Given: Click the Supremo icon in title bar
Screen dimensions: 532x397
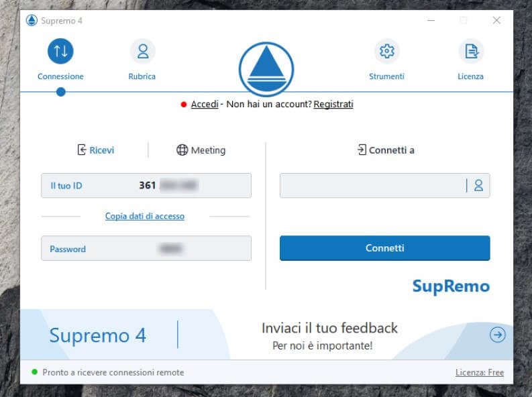Looking at the screenshot, I should point(32,20).
